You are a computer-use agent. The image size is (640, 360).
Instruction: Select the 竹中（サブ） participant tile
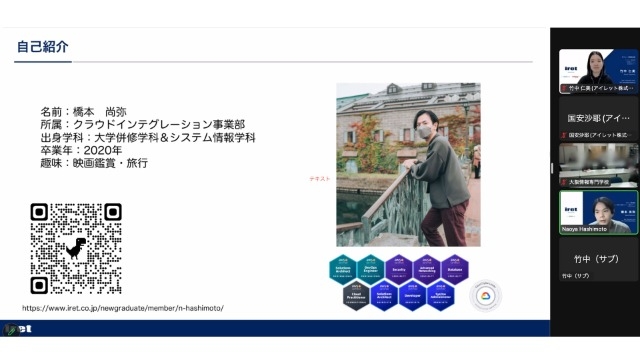pos(598,259)
